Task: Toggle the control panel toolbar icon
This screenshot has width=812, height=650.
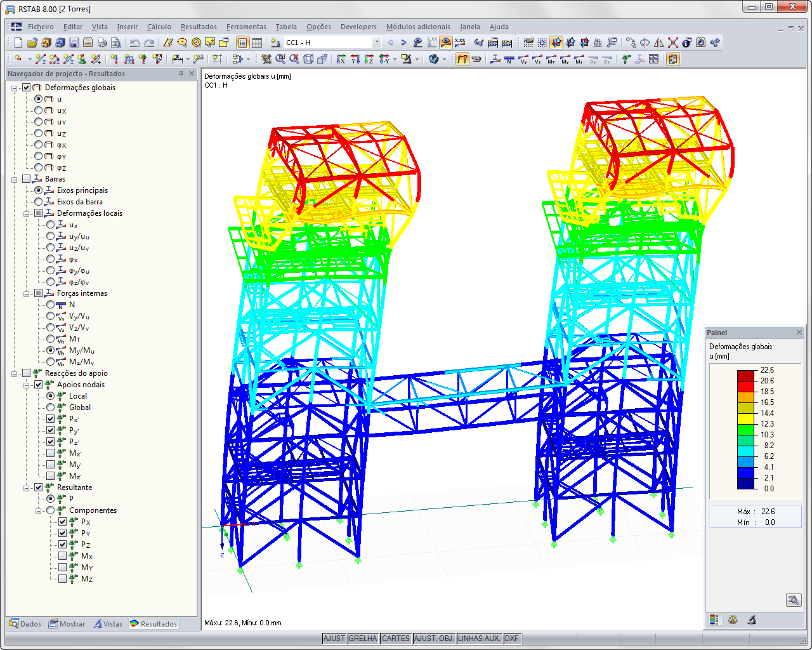Action: 673,59
